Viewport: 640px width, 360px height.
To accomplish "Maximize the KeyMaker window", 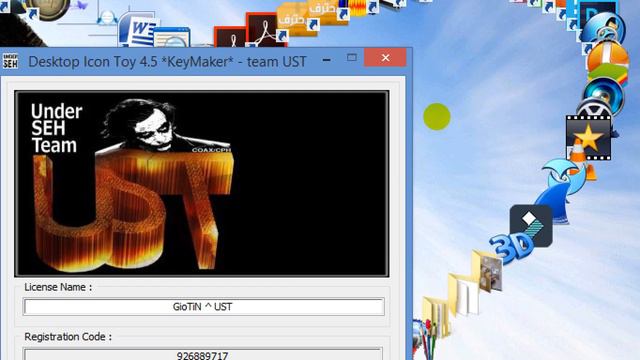I will tap(351, 58).
